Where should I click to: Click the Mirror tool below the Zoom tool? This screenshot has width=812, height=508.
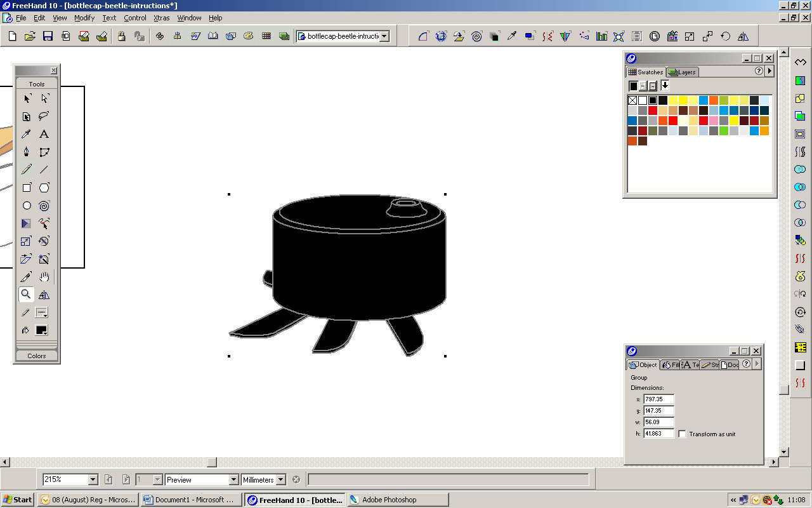[x=44, y=294]
